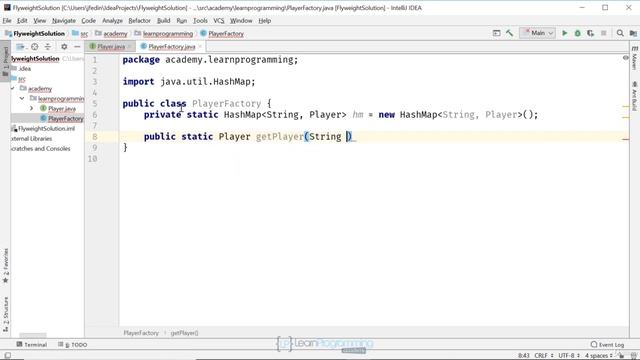
Task: Open the Favorites side tab
Action: [5, 266]
